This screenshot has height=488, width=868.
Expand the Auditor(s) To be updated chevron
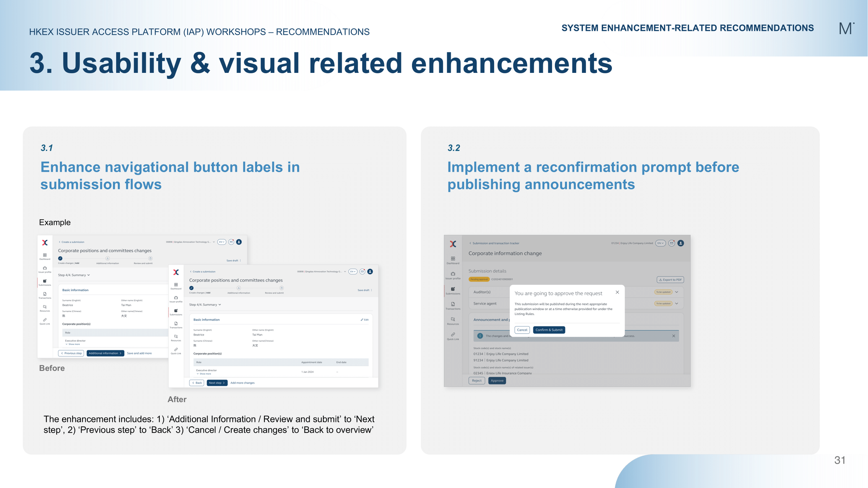(x=676, y=292)
